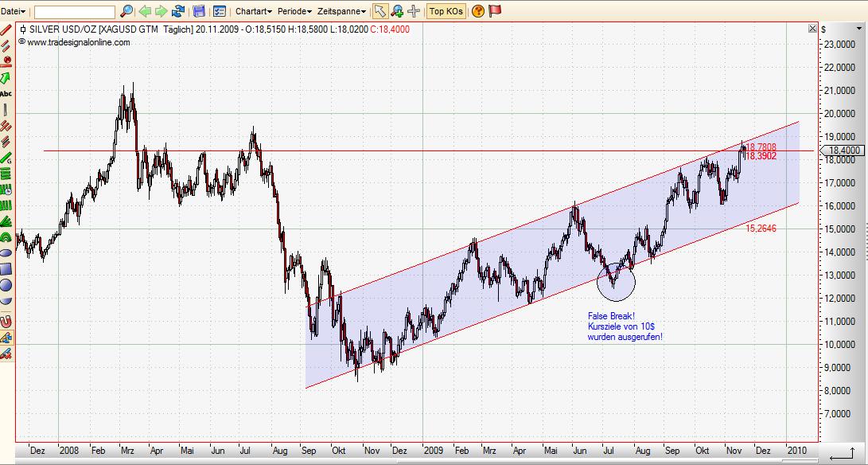The height and width of the screenshot is (465, 868).
Task: Choose the red parallel channel tool
Action: click(6, 126)
